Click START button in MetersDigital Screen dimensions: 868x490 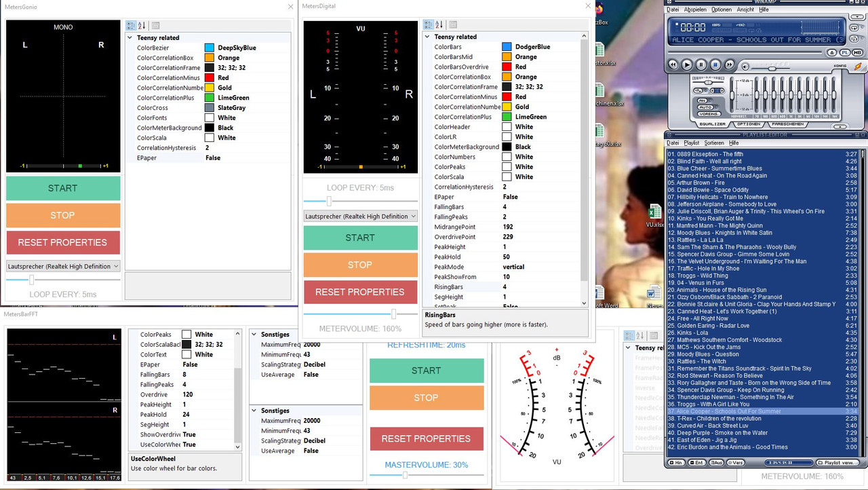(360, 238)
